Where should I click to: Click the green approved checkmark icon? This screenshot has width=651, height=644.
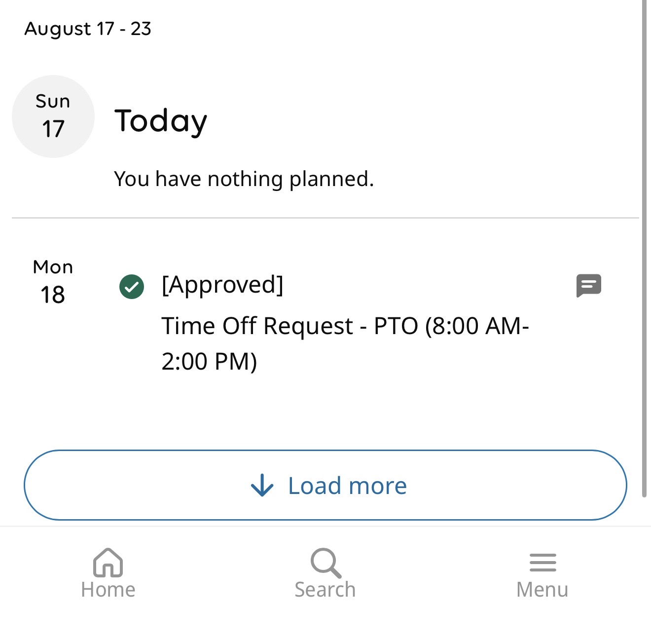(x=132, y=287)
